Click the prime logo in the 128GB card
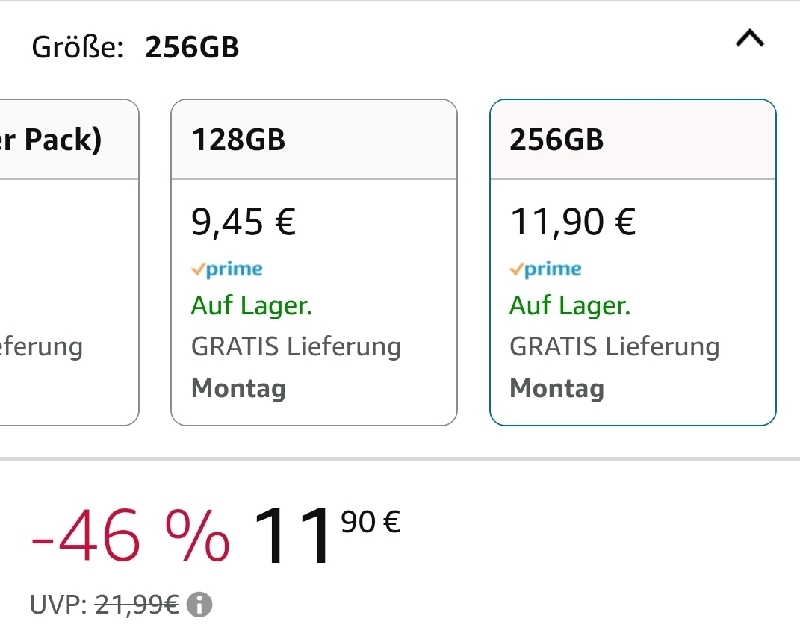 click(227, 269)
